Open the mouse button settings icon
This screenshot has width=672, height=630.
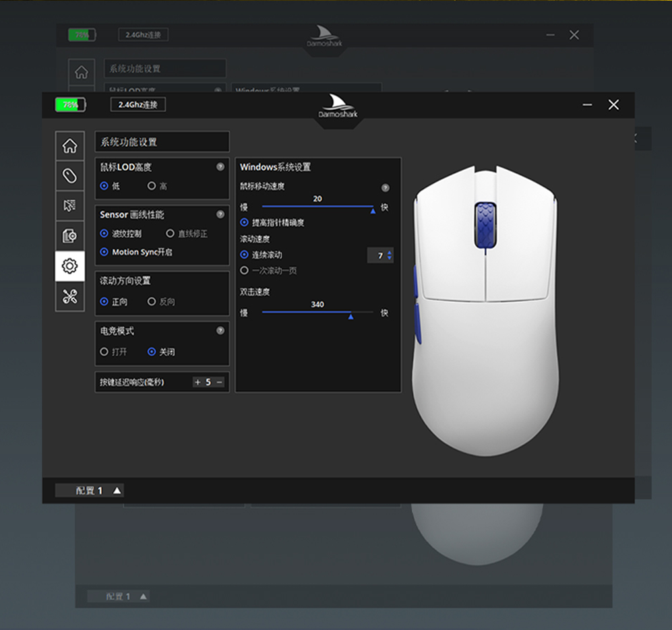tap(69, 176)
